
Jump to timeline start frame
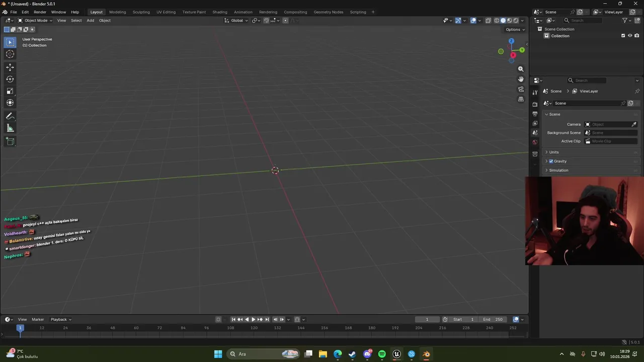[x=233, y=319]
